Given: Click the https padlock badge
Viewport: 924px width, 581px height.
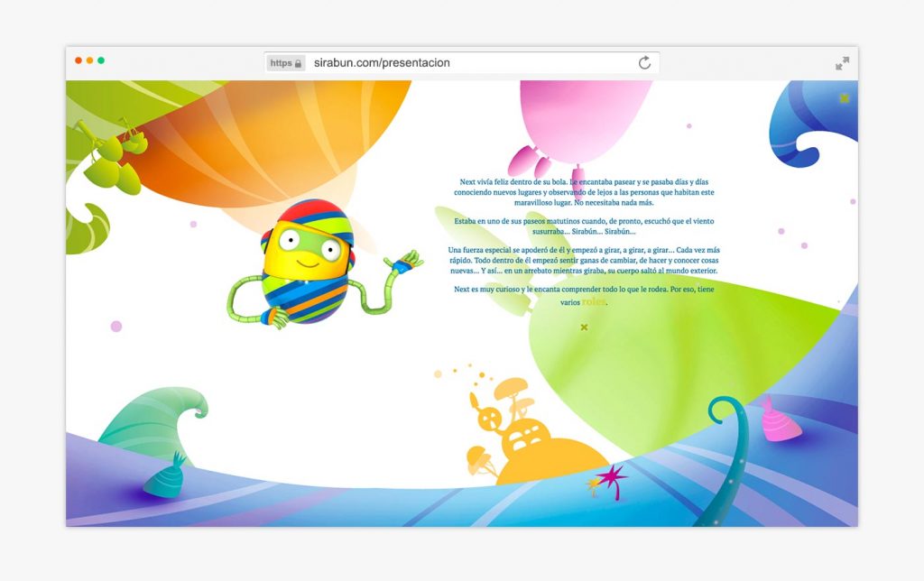Looking at the screenshot, I should point(286,63).
